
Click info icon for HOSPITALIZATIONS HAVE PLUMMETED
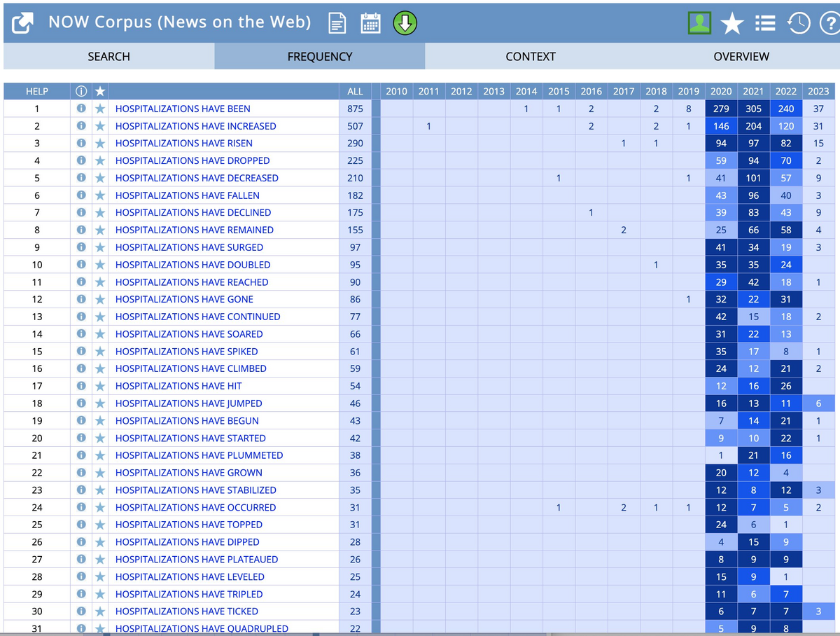[x=81, y=455]
